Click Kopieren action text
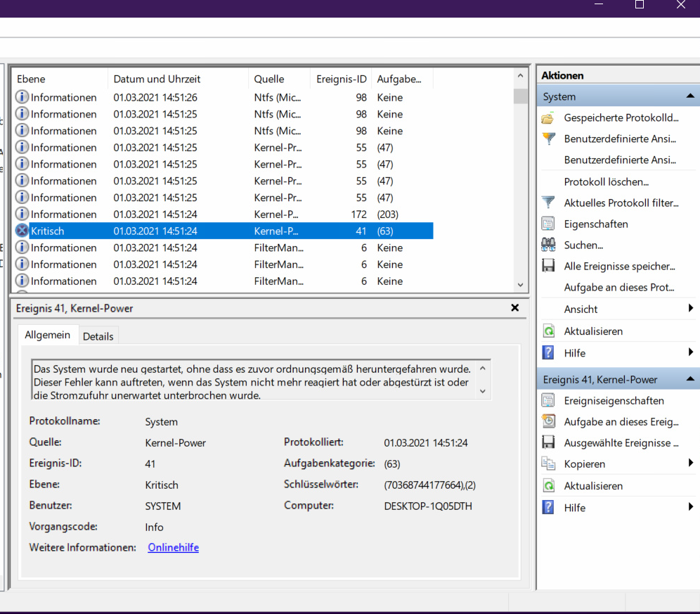Viewport: 700px width, 614px height. [584, 464]
